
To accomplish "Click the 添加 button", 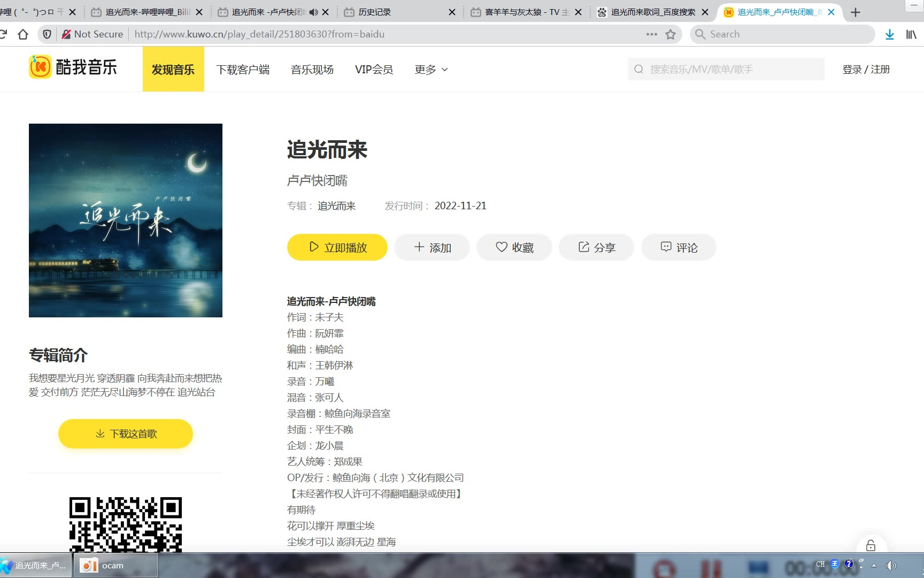I will click(432, 247).
